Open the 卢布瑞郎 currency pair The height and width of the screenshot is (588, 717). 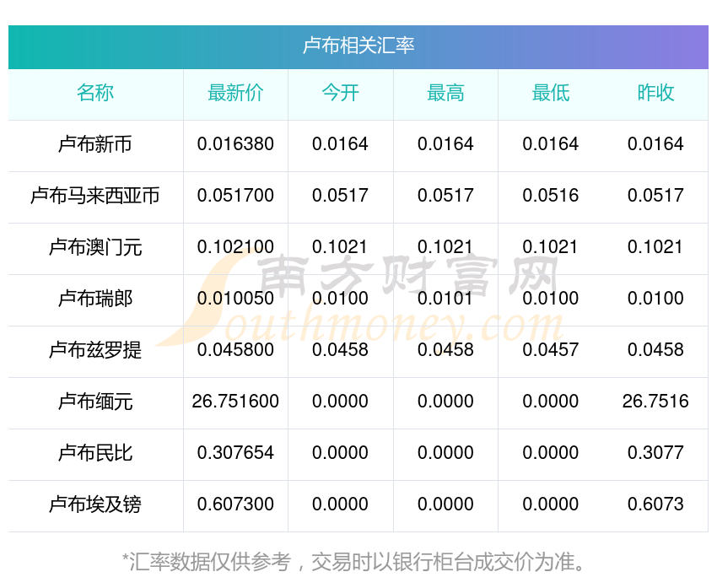click(x=95, y=299)
